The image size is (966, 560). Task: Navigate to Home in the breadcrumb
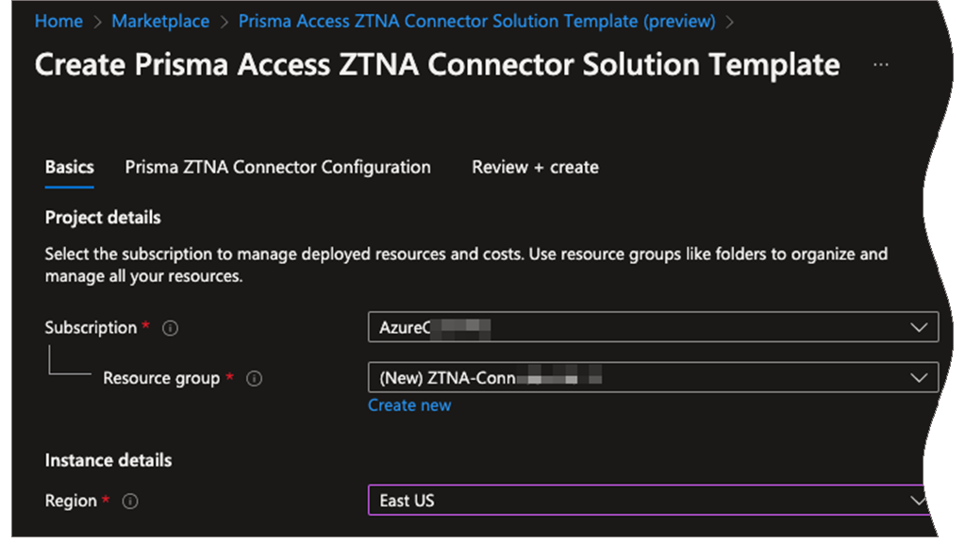pos(58,21)
